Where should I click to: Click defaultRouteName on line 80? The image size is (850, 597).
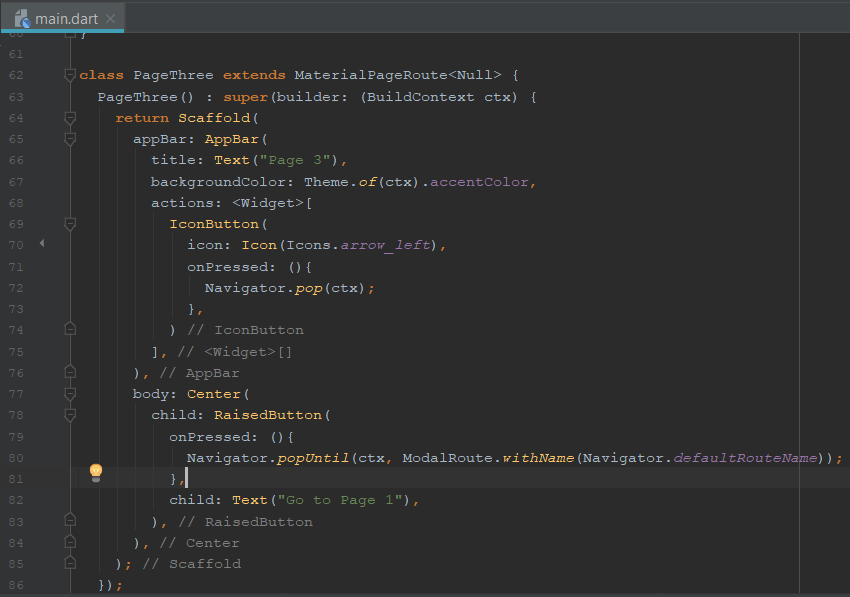click(745, 458)
